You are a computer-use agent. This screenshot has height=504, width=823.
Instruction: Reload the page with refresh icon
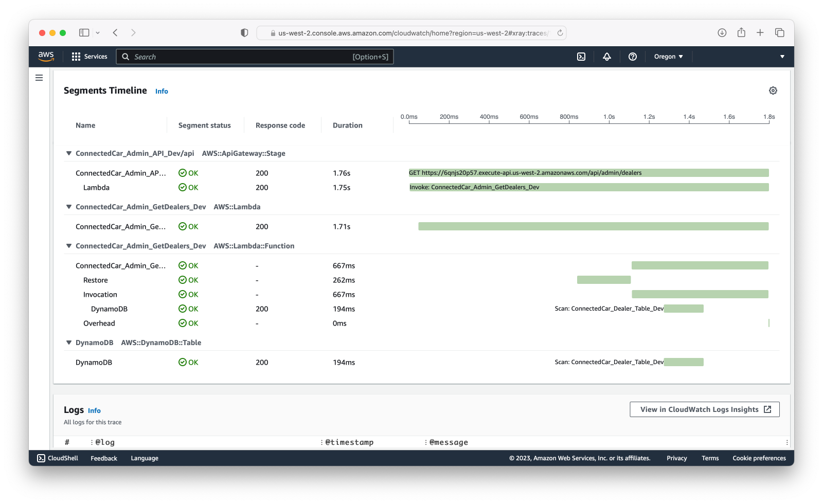(560, 33)
